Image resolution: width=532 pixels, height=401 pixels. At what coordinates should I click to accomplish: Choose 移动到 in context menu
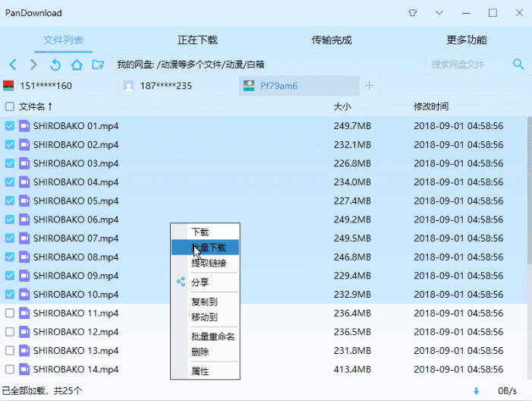pyautogui.click(x=205, y=317)
